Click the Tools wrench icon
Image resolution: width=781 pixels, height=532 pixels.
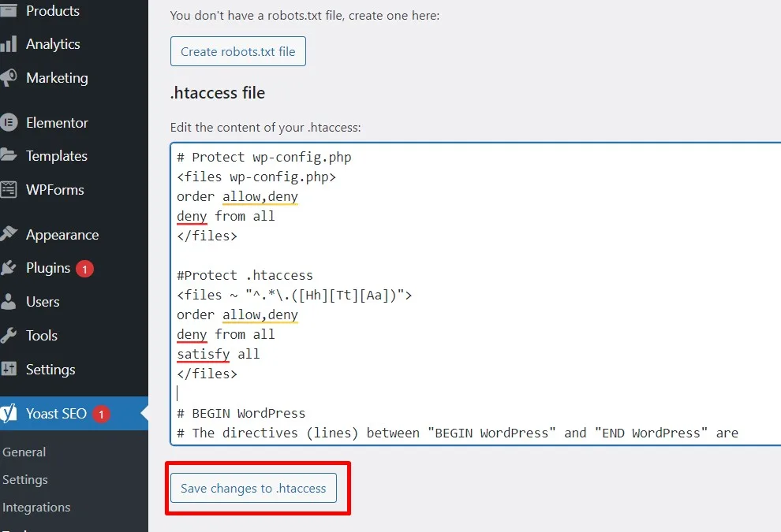9,336
